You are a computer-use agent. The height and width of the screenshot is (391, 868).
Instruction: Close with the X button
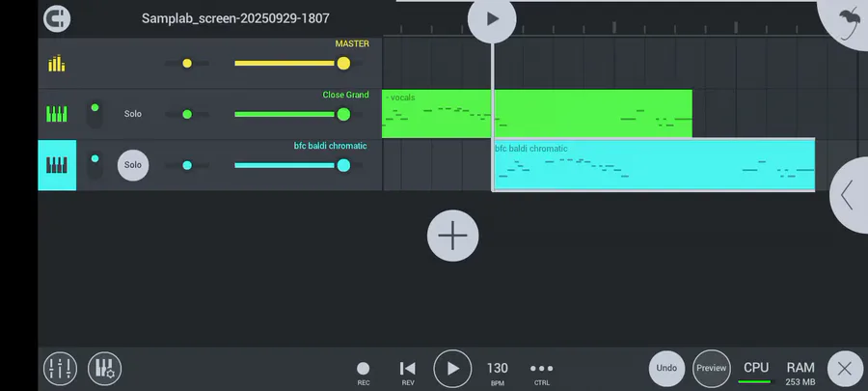(845, 369)
